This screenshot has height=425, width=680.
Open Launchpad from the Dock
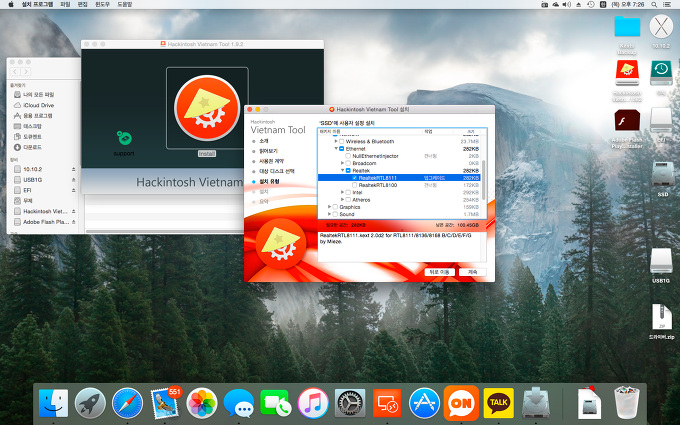tap(90, 403)
